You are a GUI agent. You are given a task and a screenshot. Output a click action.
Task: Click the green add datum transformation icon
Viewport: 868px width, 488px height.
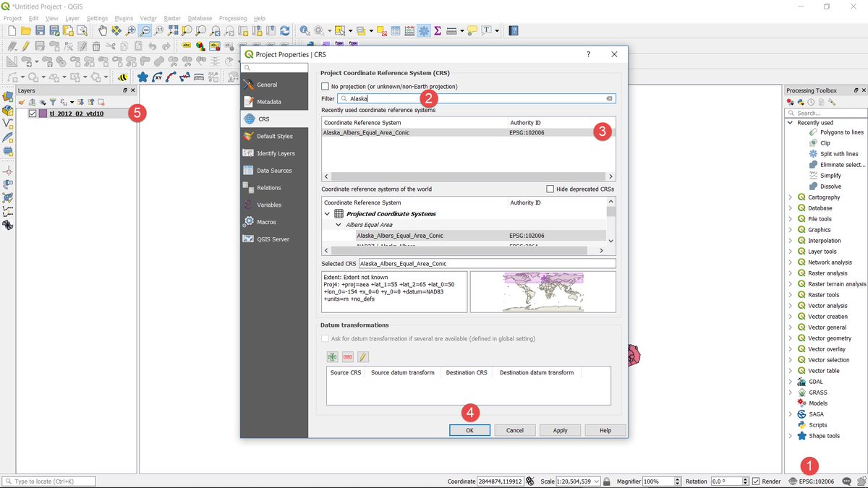click(x=332, y=356)
